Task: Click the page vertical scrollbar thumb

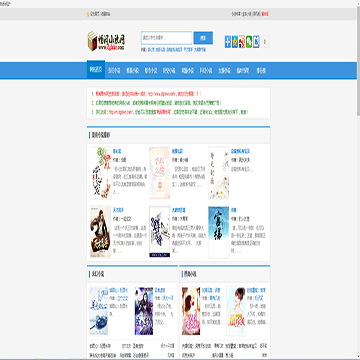Action: [x=358, y=62]
